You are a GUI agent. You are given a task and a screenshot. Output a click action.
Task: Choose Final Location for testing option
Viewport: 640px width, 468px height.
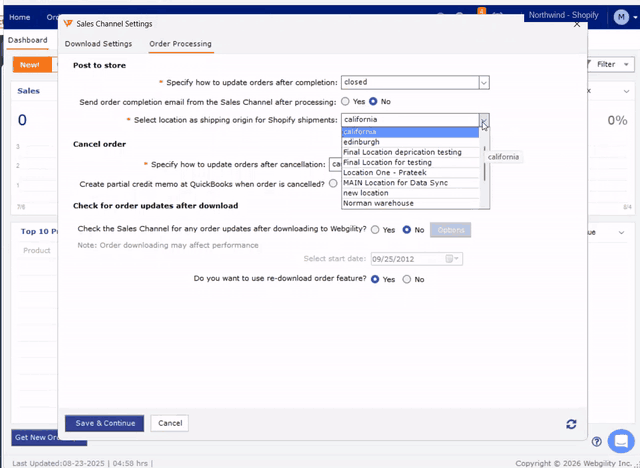pyautogui.click(x=410, y=162)
